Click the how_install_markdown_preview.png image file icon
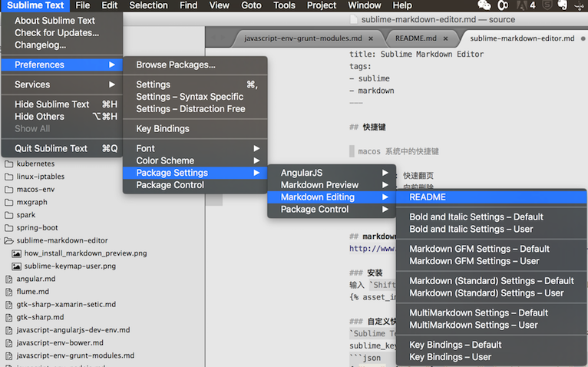 click(x=16, y=253)
